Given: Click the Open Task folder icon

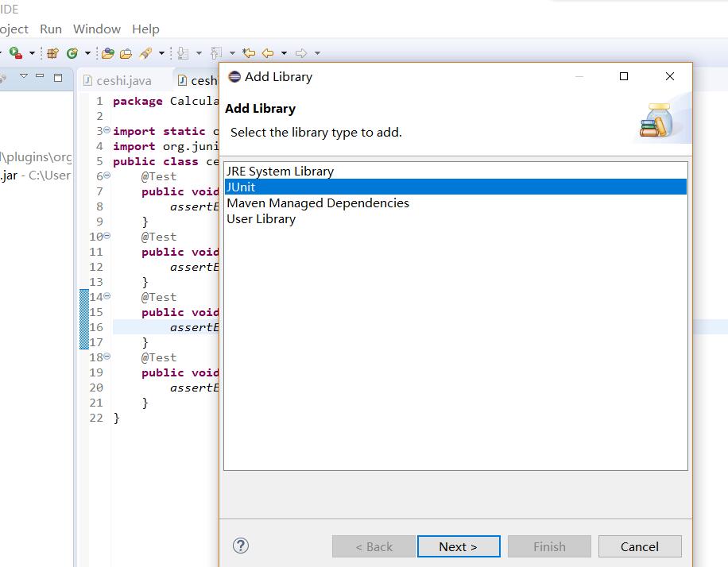Looking at the screenshot, I should [x=126, y=53].
